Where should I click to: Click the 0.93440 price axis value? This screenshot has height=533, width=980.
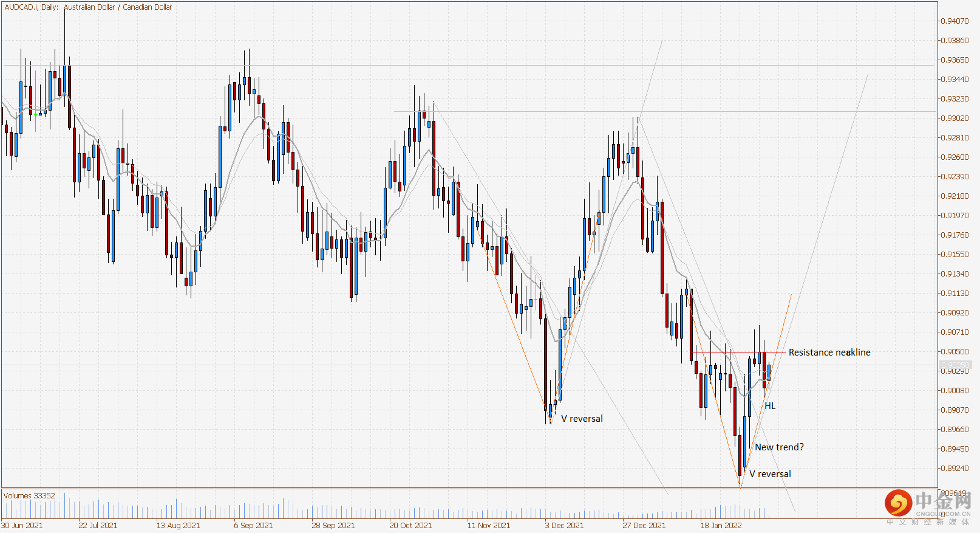(954, 80)
